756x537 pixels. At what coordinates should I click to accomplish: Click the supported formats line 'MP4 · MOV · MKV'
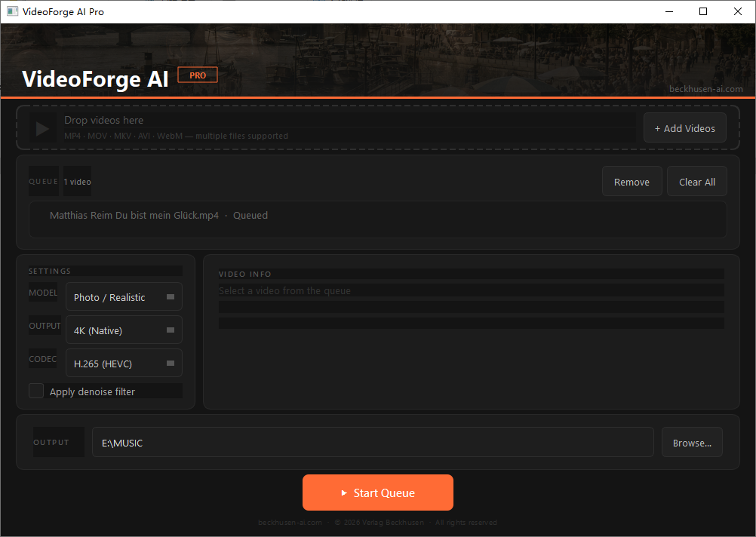point(177,136)
